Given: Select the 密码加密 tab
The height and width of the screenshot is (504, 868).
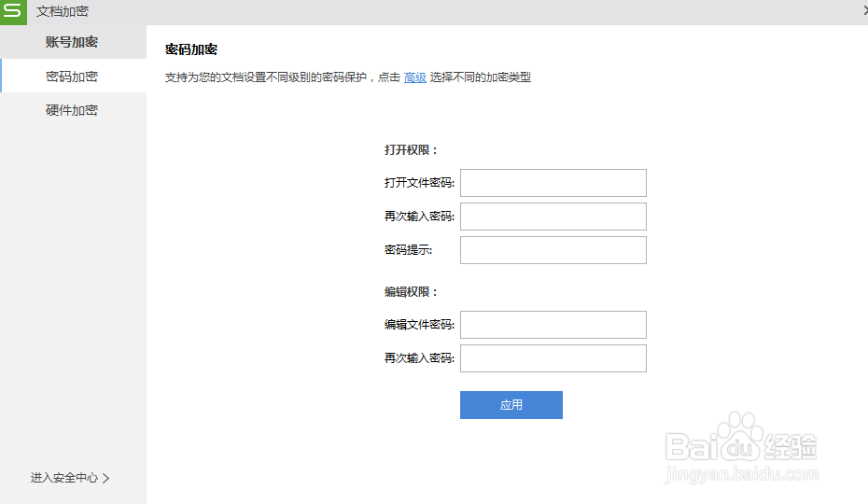Looking at the screenshot, I should [x=73, y=76].
